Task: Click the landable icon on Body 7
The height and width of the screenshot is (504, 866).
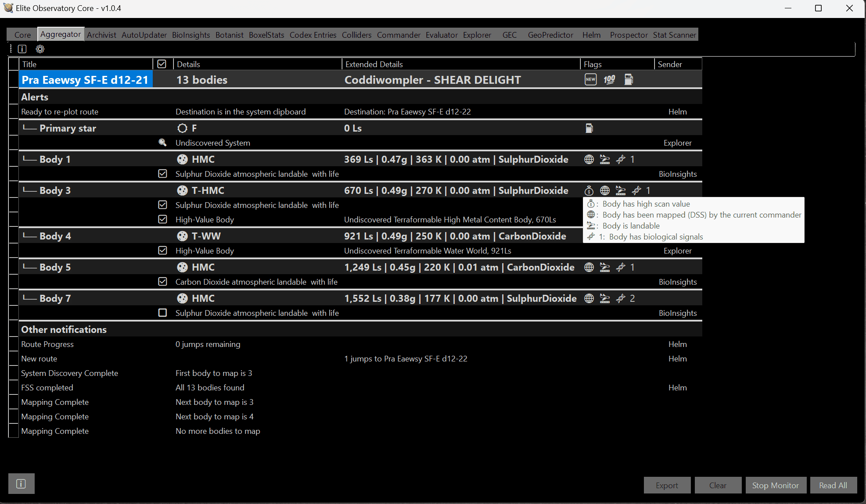Action: coord(606,298)
